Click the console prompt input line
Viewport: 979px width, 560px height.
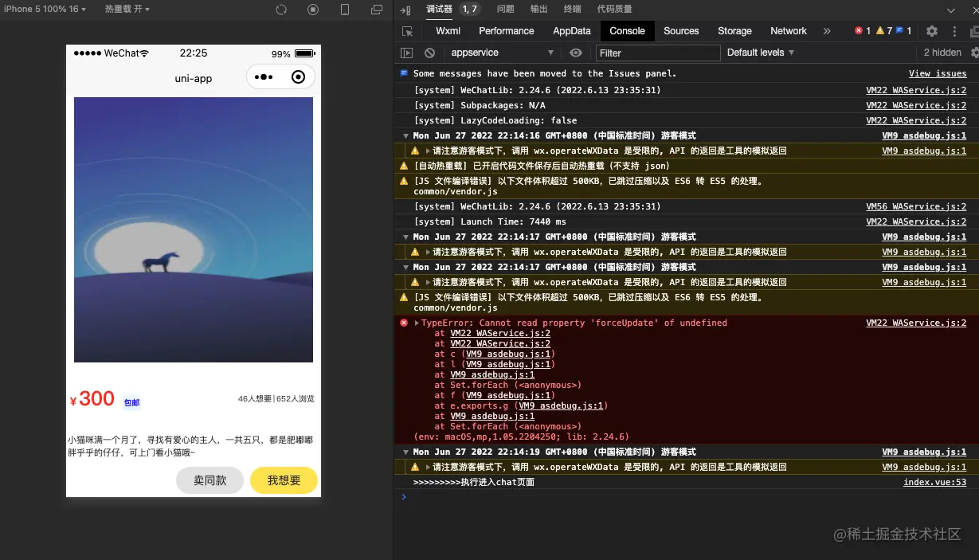pyautogui.click(x=689, y=497)
